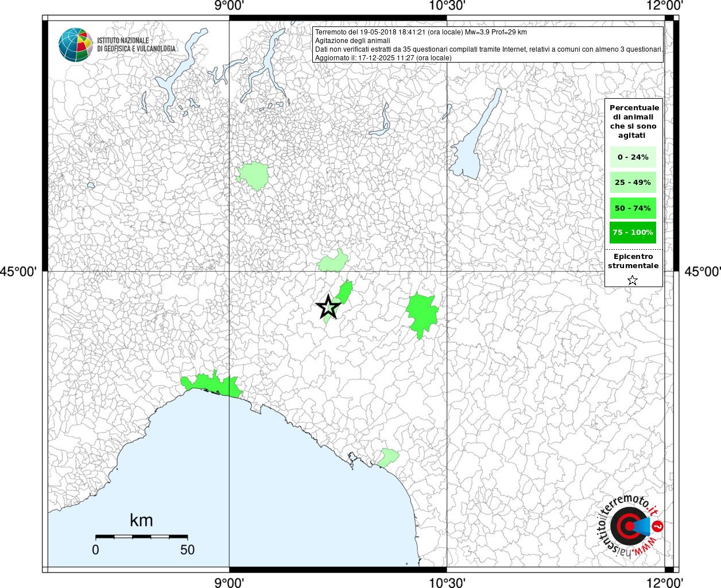The height and width of the screenshot is (588, 721).
Task: Click the large green municipality east of the epicenter
Action: point(422,314)
